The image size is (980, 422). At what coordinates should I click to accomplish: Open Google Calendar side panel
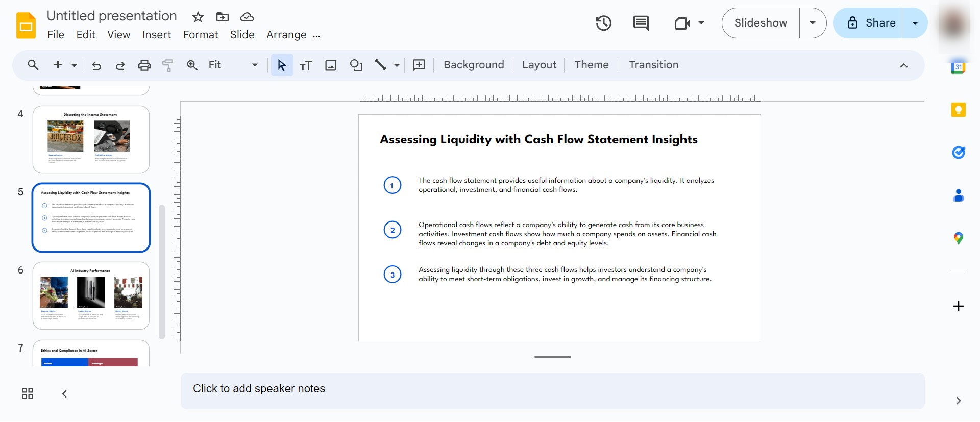(958, 67)
